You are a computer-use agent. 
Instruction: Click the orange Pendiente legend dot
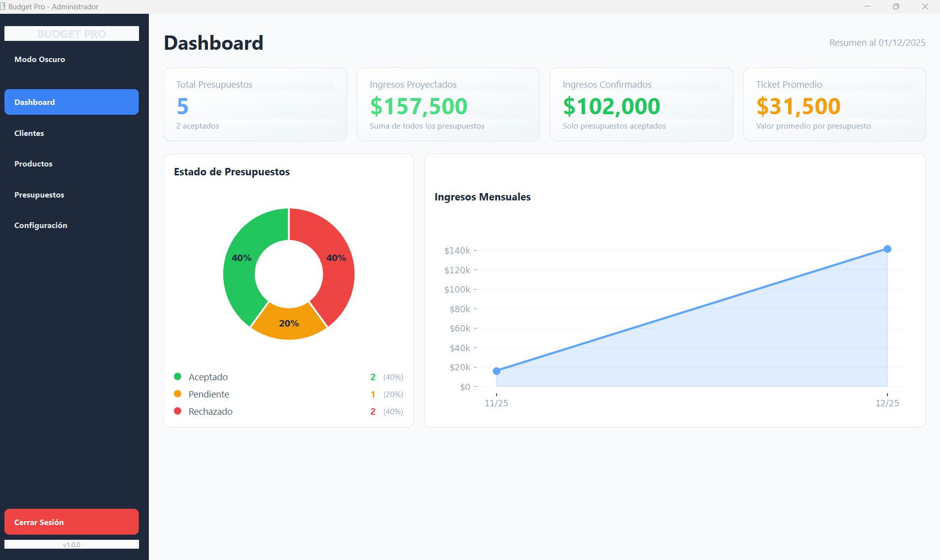click(177, 394)
